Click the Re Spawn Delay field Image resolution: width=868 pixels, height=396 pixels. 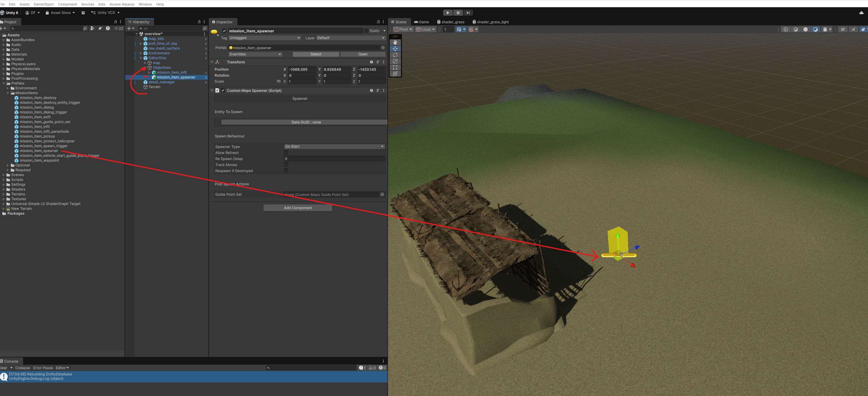tap(334, 159)
